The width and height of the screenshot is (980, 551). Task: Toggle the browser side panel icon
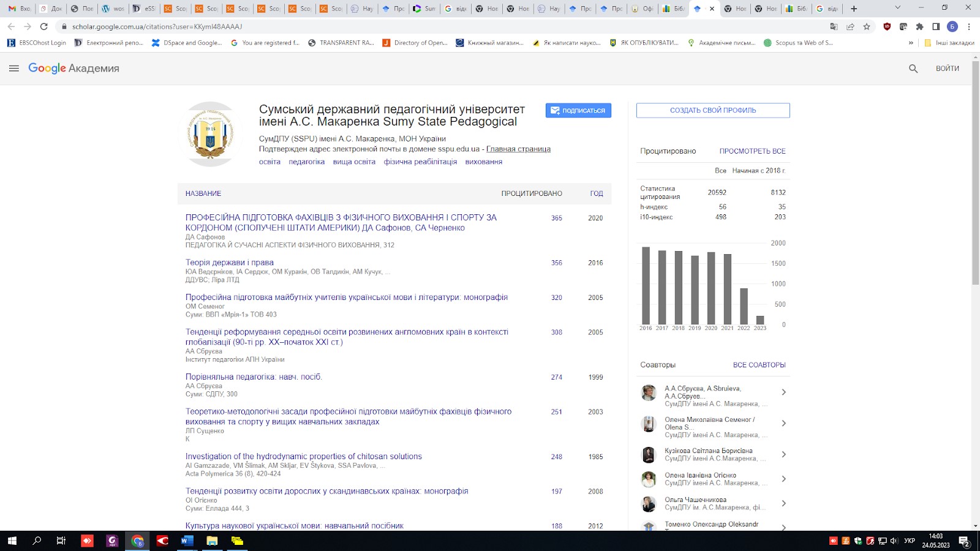[936, 26]
